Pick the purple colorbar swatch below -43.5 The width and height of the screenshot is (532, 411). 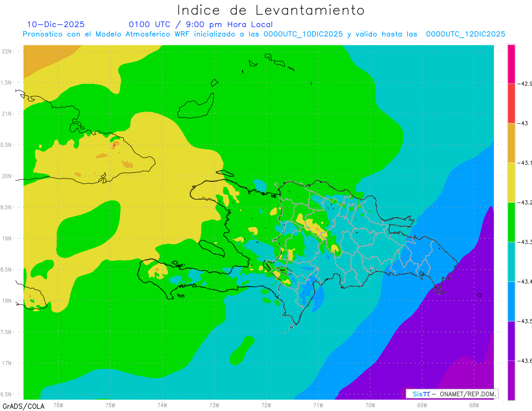[511, 341]
